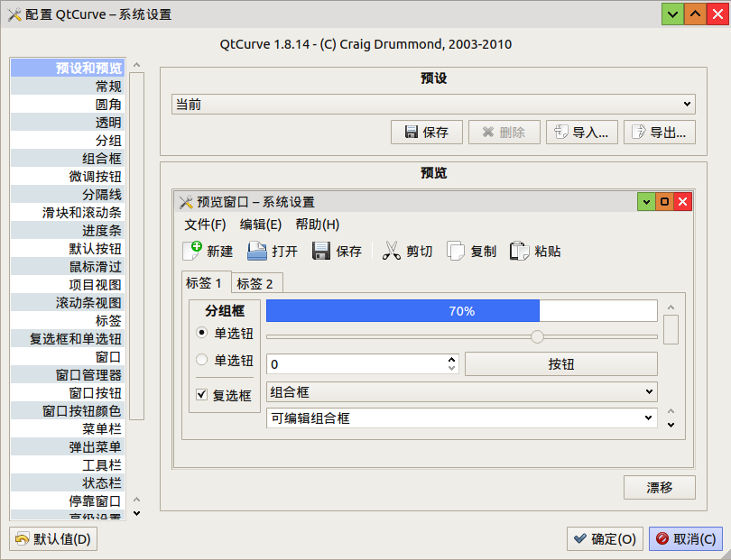Click the preview scrollbar down arrow
731x560 pixels.
(671, 425)
